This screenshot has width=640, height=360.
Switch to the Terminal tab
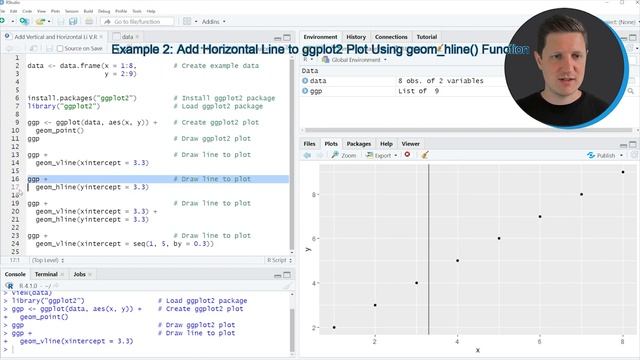(46, 274)
